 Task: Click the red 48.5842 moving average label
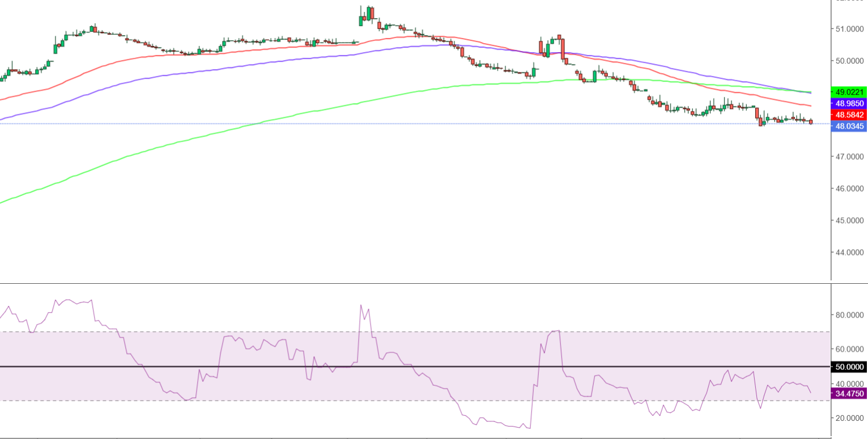tap(849, 115)
